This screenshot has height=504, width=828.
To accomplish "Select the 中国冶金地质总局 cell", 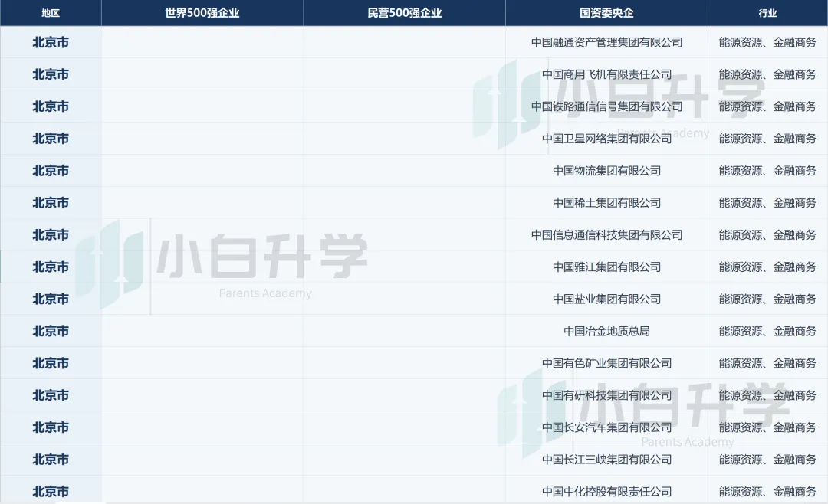I will [x=606, y=332].
